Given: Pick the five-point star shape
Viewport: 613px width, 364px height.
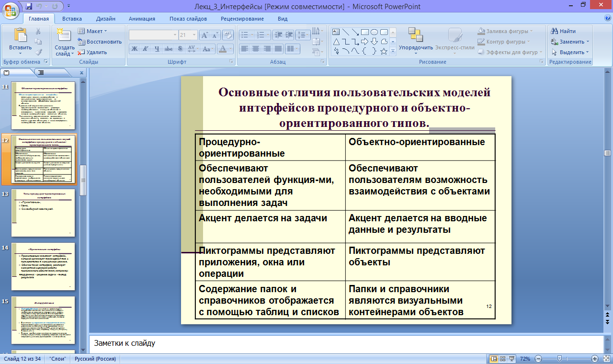Looking at the screenshot, I should (x=384, y=51).
